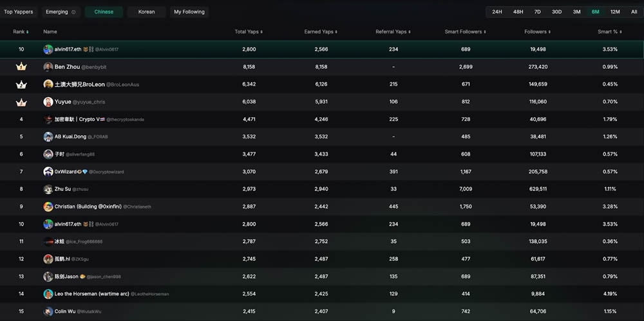Click Yuyue's profile avatar
Viewport: 644px width, 321px height.
48,102
